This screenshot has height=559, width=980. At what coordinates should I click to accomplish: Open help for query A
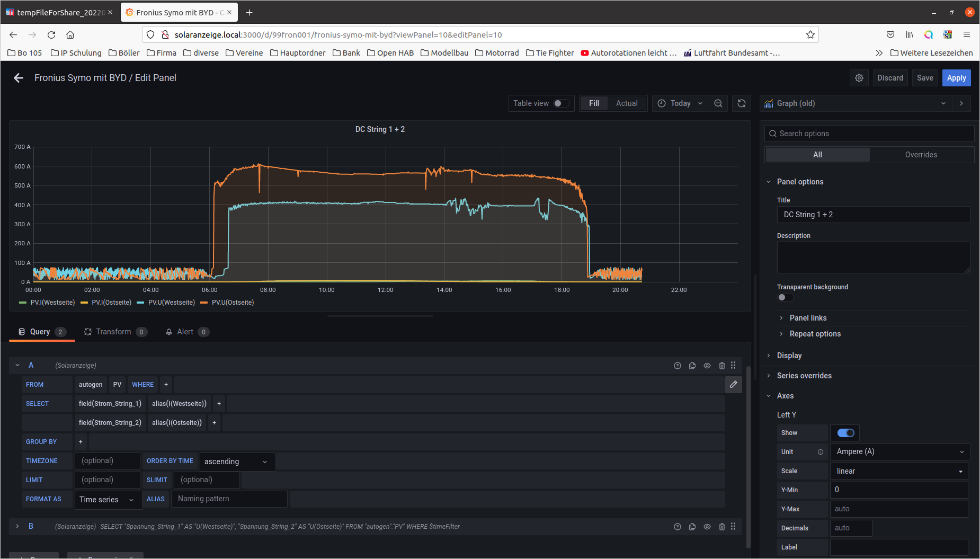[678, 366]
